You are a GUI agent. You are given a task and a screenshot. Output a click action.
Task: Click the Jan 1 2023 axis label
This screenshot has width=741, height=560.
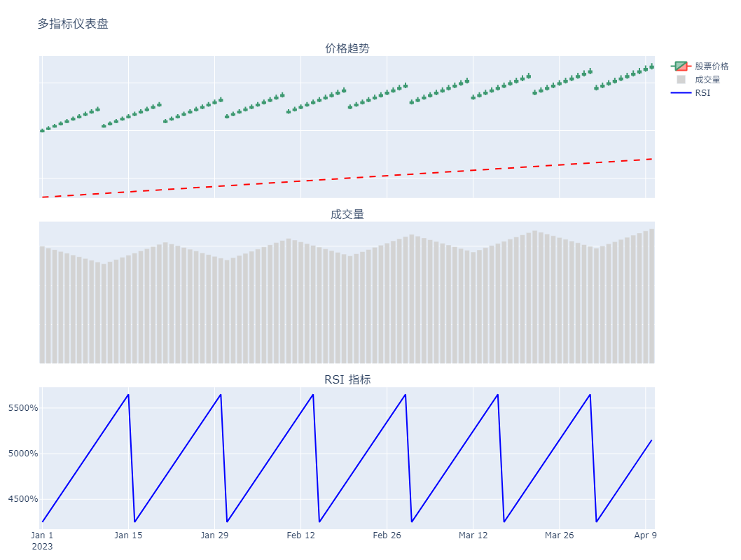[x=43, y=540]
